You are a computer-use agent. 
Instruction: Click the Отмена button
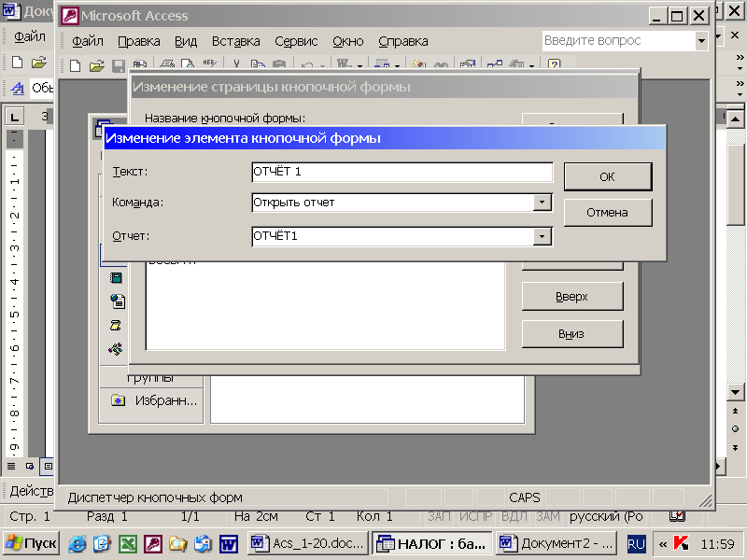608,213
